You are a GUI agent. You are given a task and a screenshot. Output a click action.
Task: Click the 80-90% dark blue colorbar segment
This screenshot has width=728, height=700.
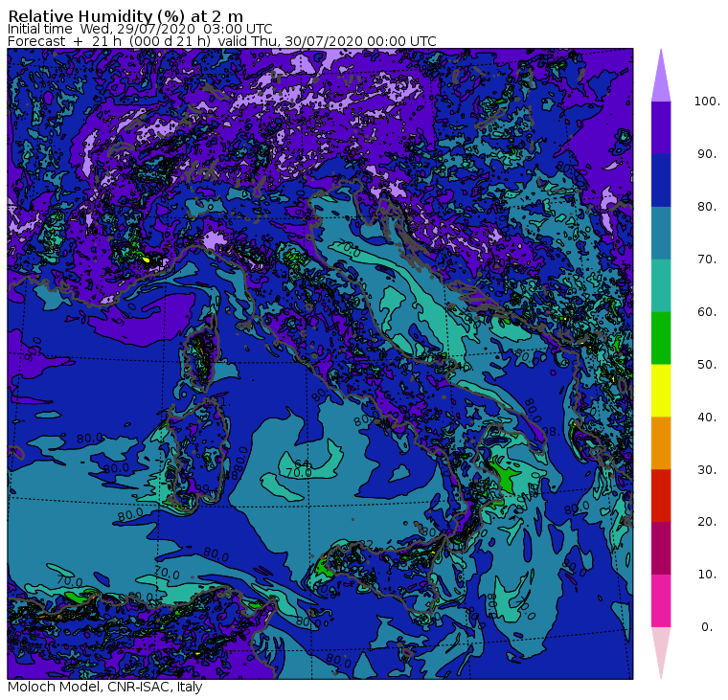point(661,180)
